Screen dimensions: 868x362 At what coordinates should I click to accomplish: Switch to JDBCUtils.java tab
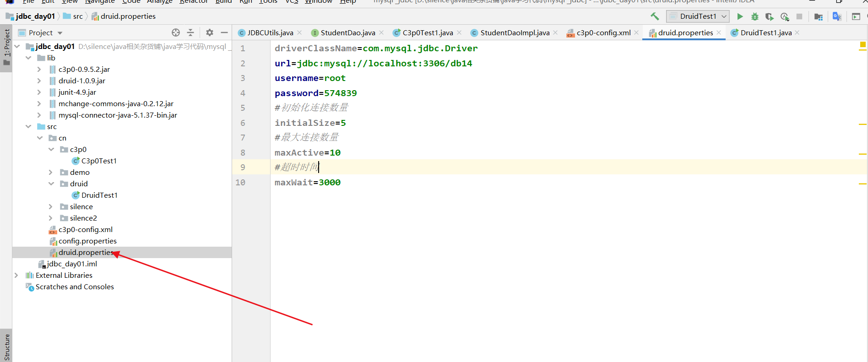click(x=270, y=32)
